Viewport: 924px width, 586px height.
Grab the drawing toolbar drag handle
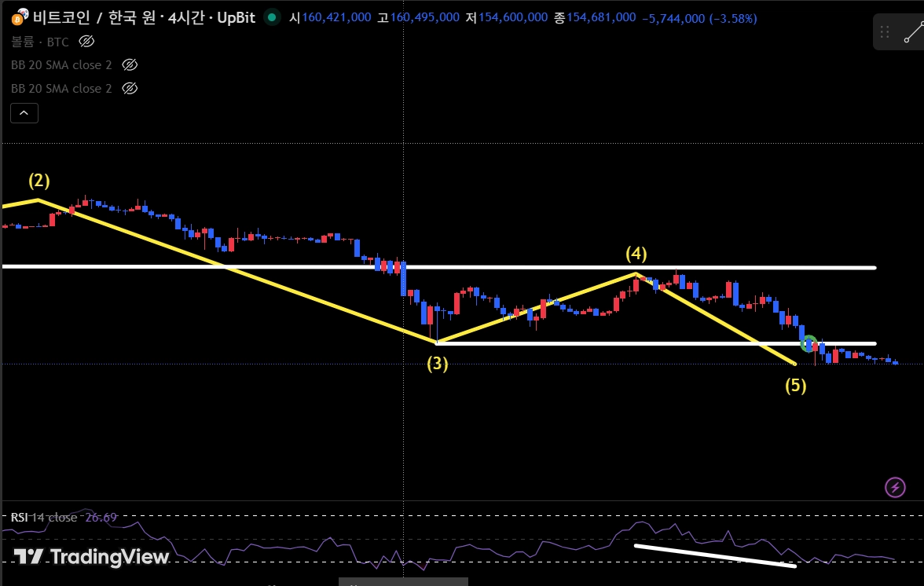(885, 31)
